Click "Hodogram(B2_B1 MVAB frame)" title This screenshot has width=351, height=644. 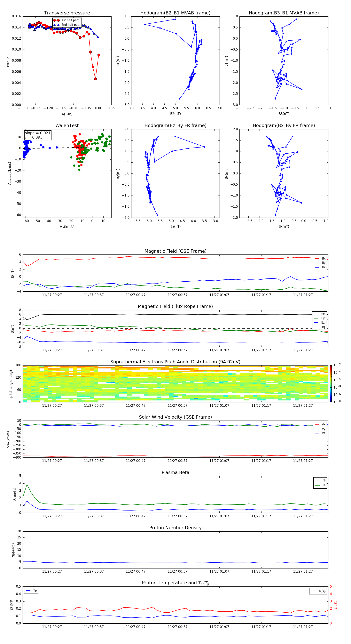click(x=175, y=13)
